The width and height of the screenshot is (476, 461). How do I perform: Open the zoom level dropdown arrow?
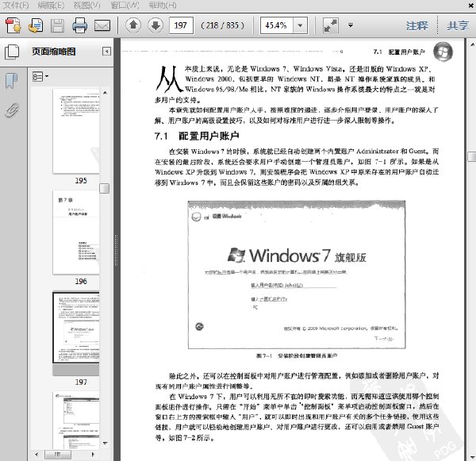click(x=300, y=25)
